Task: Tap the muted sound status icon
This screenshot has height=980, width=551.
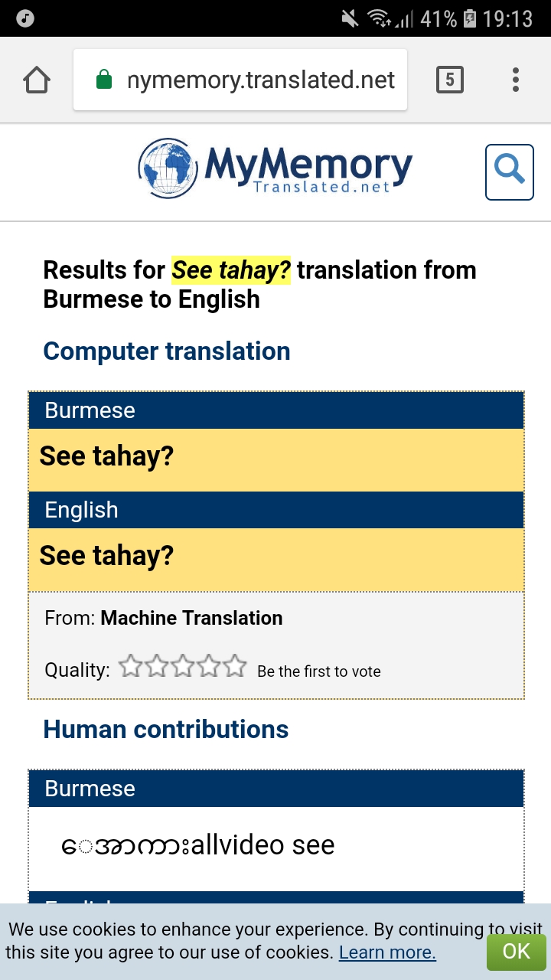Action: (350, 18)
